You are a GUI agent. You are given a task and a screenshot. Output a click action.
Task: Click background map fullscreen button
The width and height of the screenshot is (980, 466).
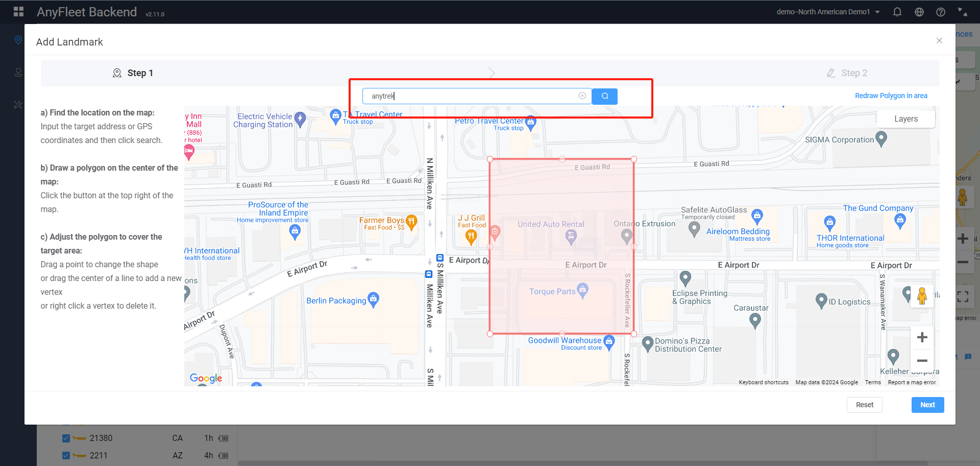[x=963, y=296]
